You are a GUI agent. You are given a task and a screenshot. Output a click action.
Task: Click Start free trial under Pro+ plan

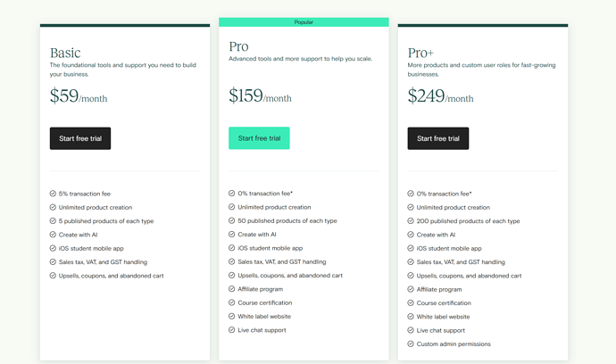(438, 138)
